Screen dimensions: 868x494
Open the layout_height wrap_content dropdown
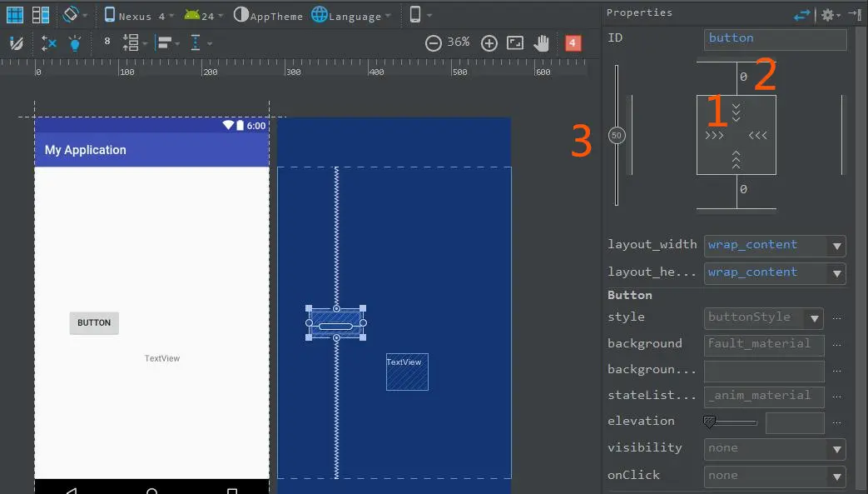point(775,273)
